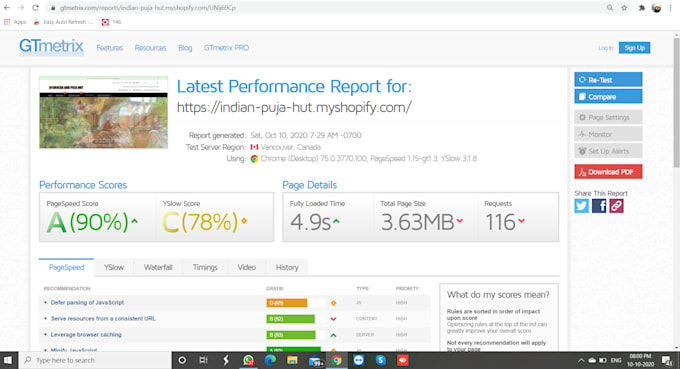Viewport: 680px width, 369px height.
Task: Open Page Settings button
Action: tap(608, 117)
